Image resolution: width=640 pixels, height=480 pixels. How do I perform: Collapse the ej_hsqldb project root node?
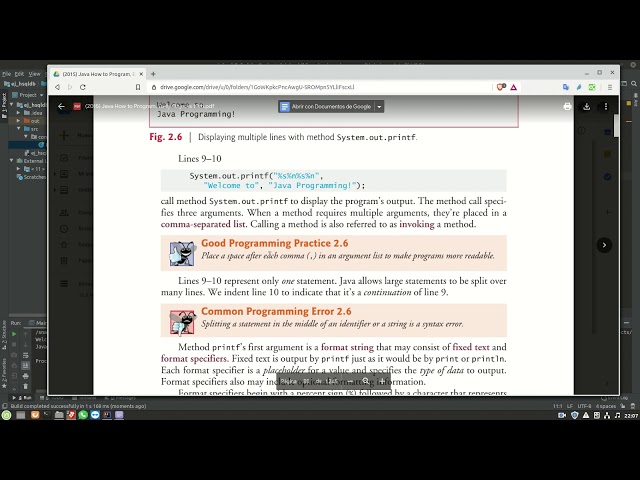pyautogui.click(x=12, y=105)
